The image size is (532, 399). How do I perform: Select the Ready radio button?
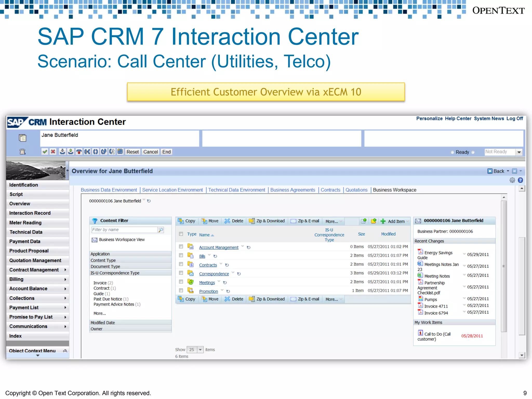pos(452,152)
